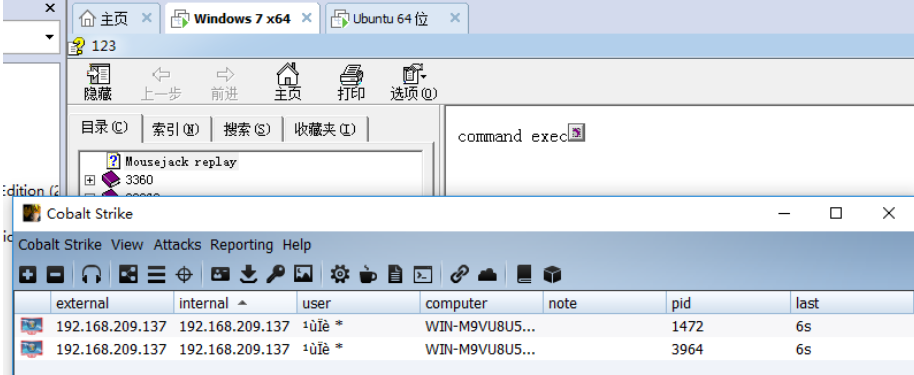The height and width of the screenshot is (375, 914).
Task: Select Mousejack replay tree item
Action: tap(181, 162)
